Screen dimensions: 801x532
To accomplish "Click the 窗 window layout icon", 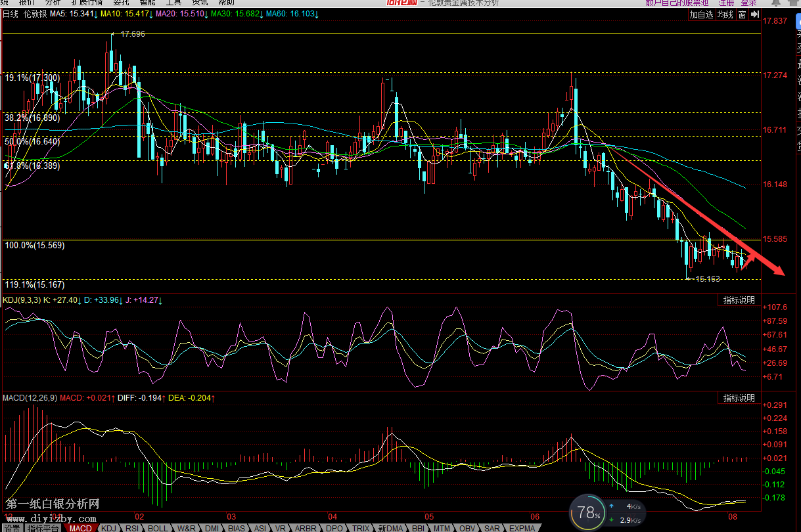I will click(x=742, y=14).
